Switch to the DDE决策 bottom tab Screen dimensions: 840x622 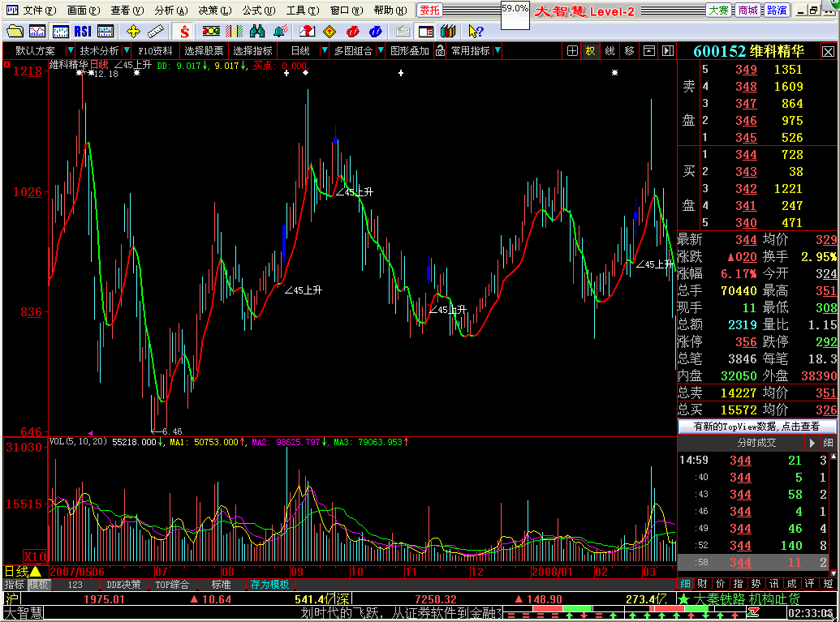click(x=123, y=585)
